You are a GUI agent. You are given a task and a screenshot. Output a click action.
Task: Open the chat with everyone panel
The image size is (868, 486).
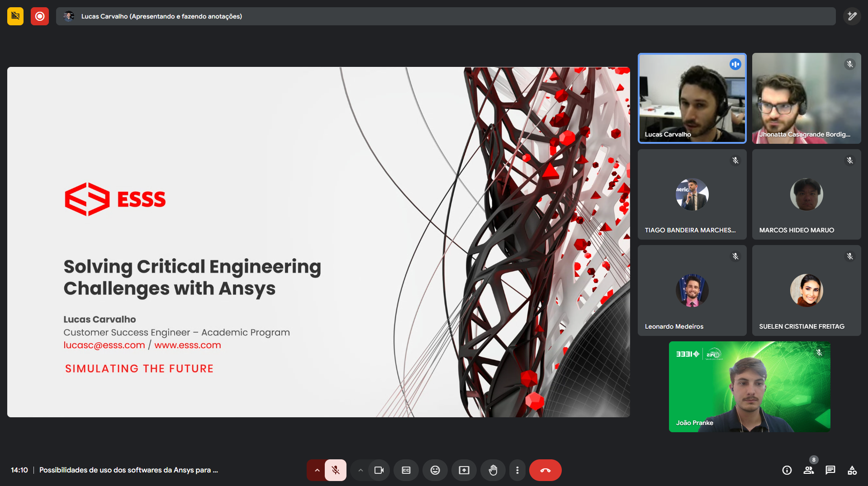tap(830, 470)
